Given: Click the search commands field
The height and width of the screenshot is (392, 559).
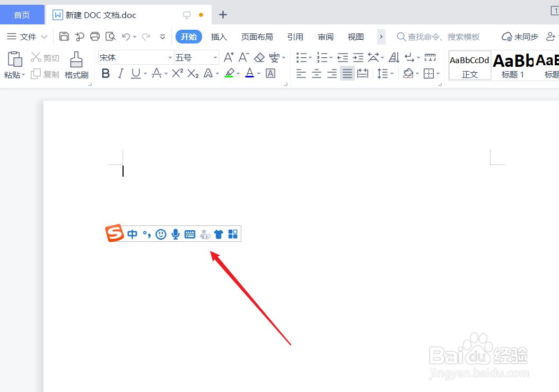Looking at the screenshot, I should [x=439, y=37].
